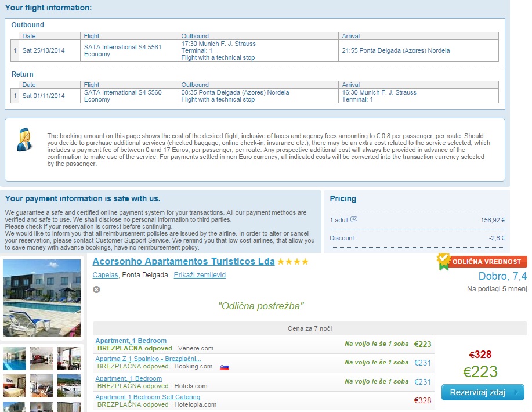Click the €328 price for Hotelopia.com
Image resolution: width=532 pixels, height=412 pixels.
(x=423, y=400)
